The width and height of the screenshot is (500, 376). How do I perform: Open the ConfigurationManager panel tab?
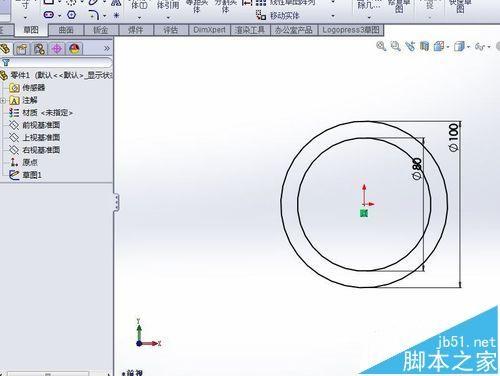click(x=40, y=49)
